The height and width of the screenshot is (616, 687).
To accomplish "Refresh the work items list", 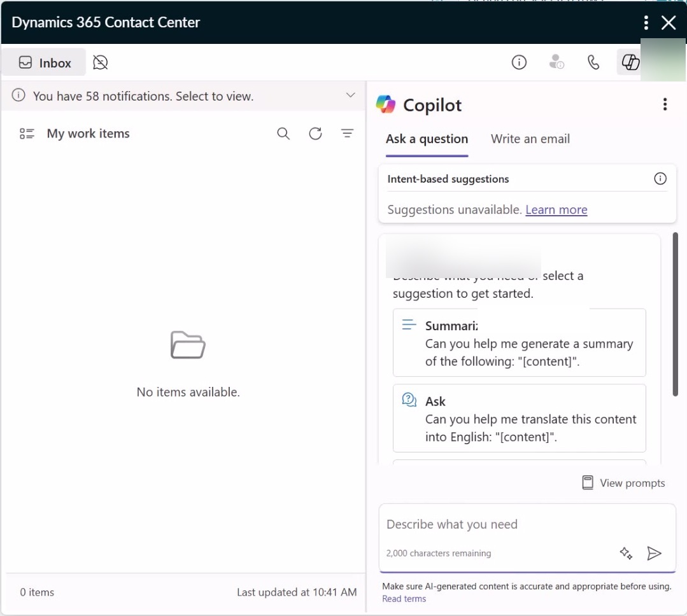I will 315,134.
